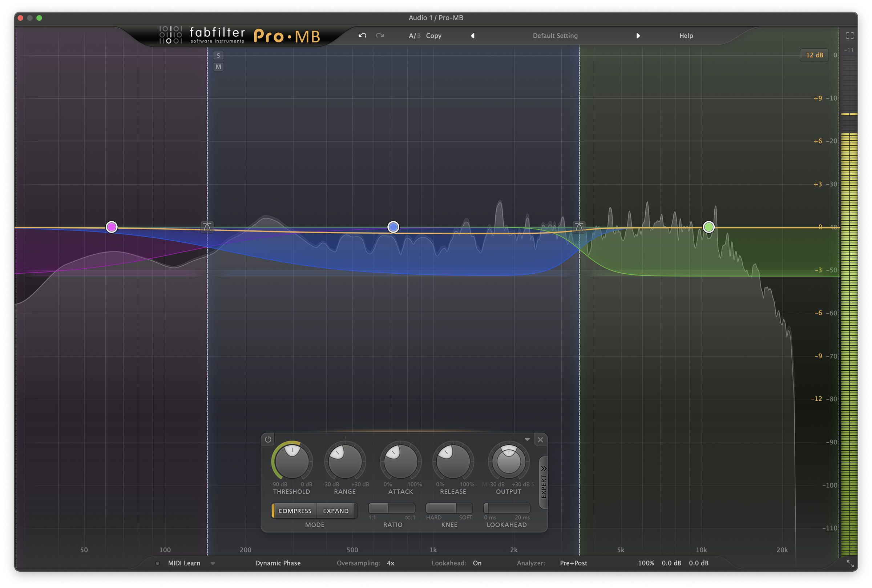Toggle the MIDI Learn indicator light

pyautogui.click(x=157, y=563)
